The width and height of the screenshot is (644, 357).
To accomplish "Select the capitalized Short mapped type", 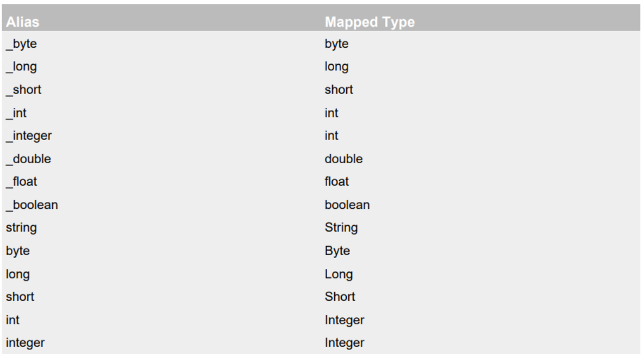I will point(340,297).
